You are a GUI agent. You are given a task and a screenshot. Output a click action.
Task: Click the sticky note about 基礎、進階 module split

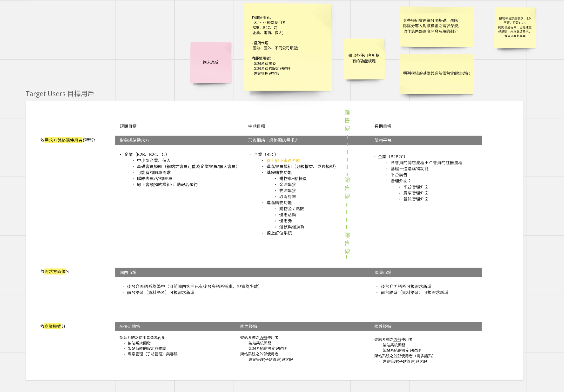(x=436, y=26)
